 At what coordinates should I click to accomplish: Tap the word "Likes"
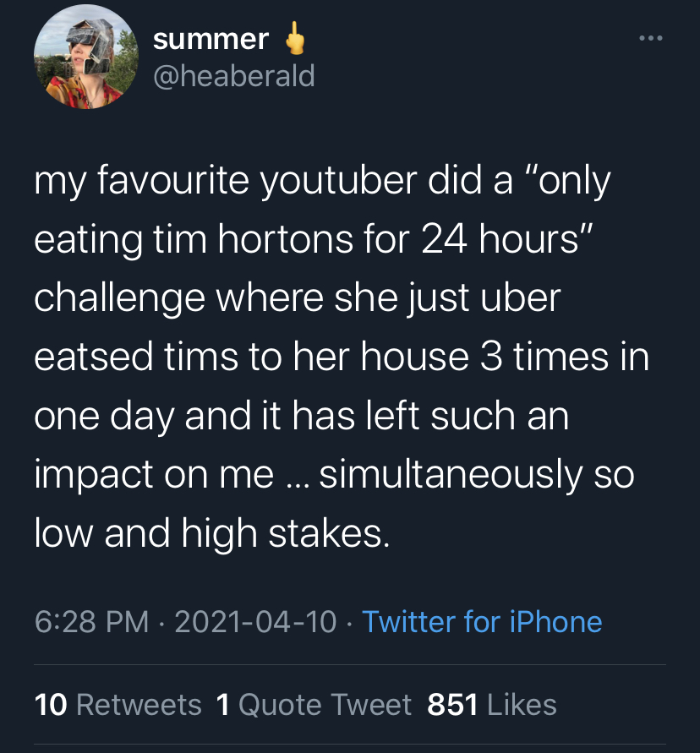pyautogui.click(x=522, y=705)
